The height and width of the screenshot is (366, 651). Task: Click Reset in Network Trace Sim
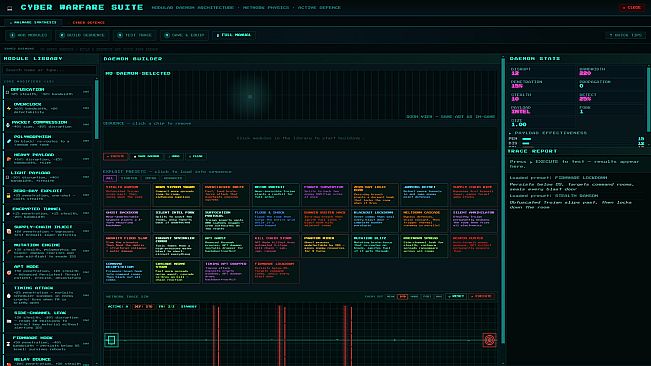(x=456, y=296)
